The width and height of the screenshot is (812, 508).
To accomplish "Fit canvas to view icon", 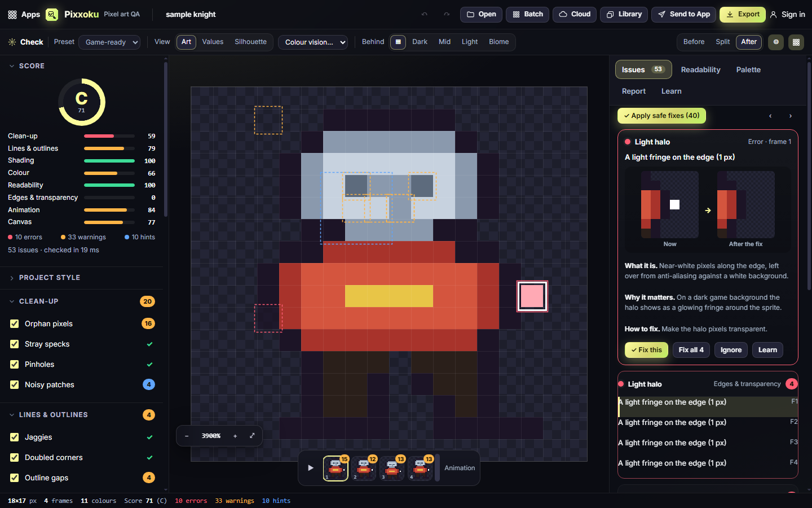I will 252,436.
